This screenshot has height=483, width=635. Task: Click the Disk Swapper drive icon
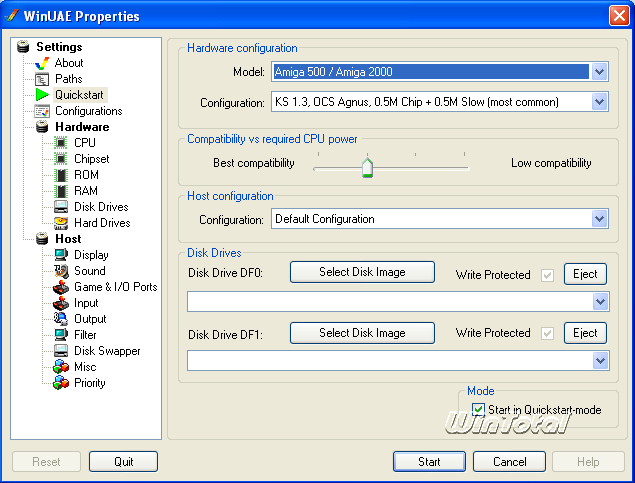coord(61,351)
